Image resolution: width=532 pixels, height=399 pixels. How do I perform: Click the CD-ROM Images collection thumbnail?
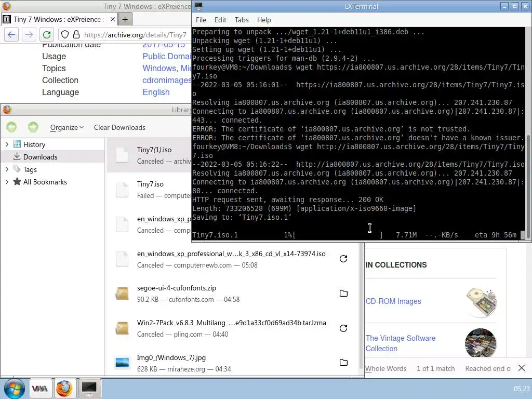481,302
